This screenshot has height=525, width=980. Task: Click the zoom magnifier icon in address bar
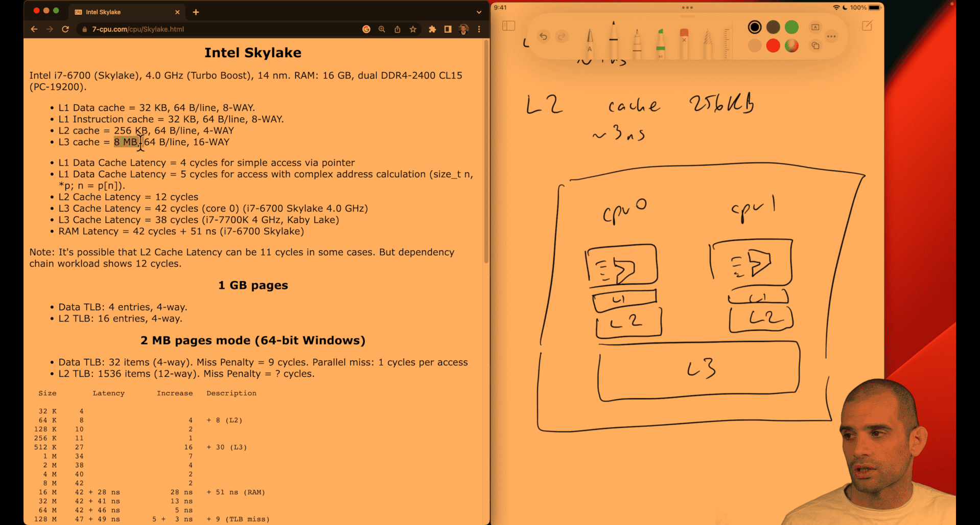click(x=382, y=30)
